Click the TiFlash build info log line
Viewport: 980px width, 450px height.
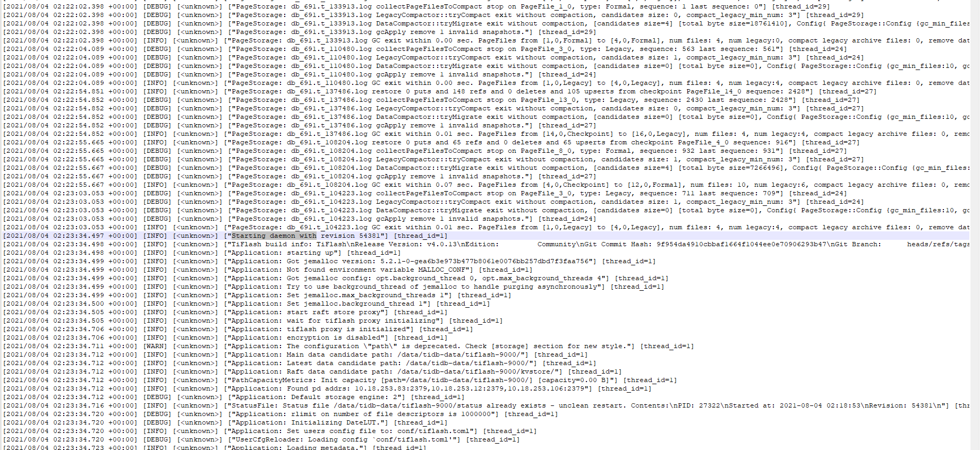click(x=486, y=244)
